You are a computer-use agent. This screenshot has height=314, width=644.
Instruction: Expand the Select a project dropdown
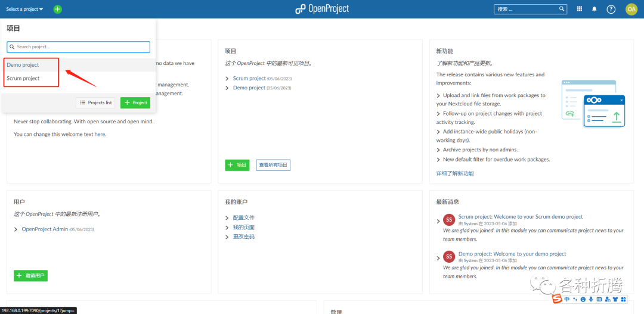coord(24,9)
